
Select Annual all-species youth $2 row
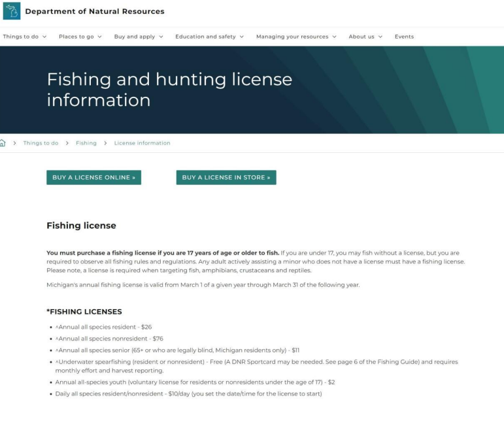(x=195, y=382)
